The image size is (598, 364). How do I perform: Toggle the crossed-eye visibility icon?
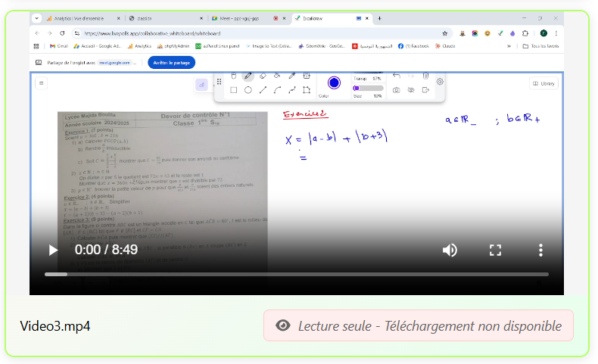(x=411, y=90)
